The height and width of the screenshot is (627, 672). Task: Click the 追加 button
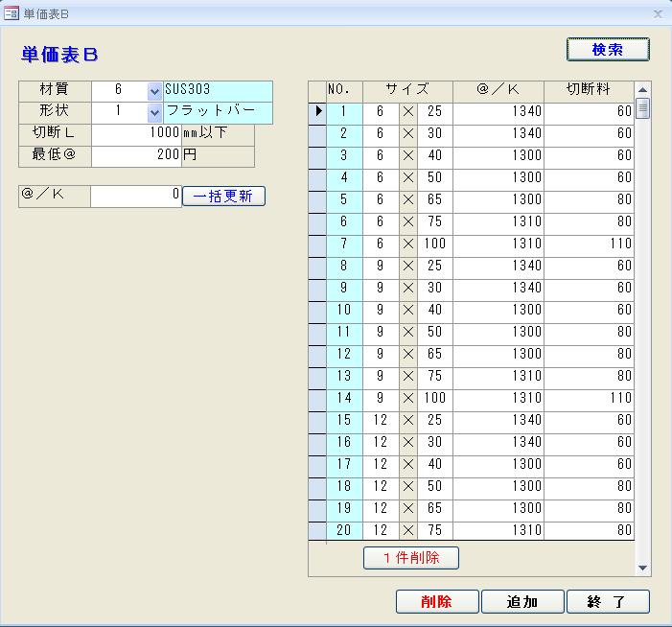click(521, 602)
